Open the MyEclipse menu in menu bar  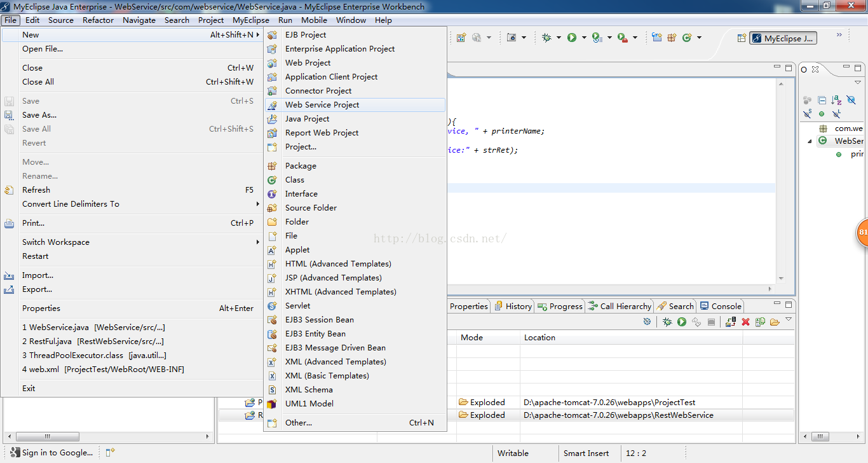coord(251,20)
